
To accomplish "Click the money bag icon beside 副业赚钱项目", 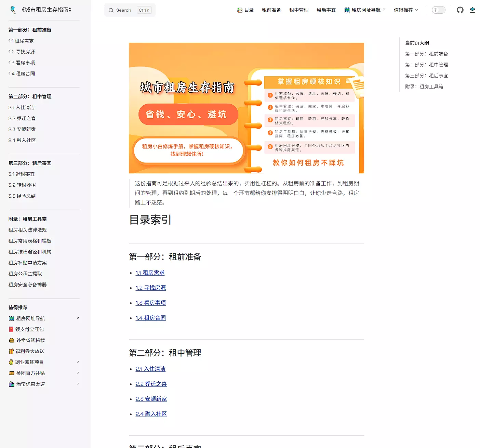I will click(11, 362).
